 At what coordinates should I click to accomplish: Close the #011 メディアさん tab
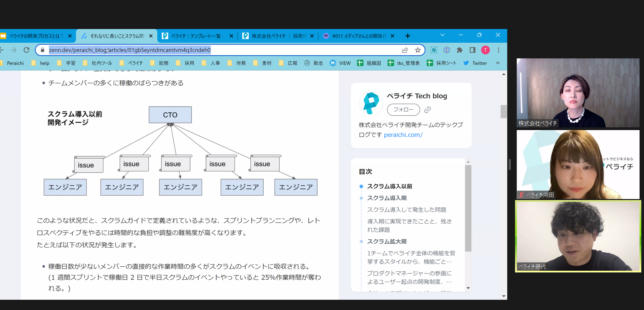(x=392, y=36)
